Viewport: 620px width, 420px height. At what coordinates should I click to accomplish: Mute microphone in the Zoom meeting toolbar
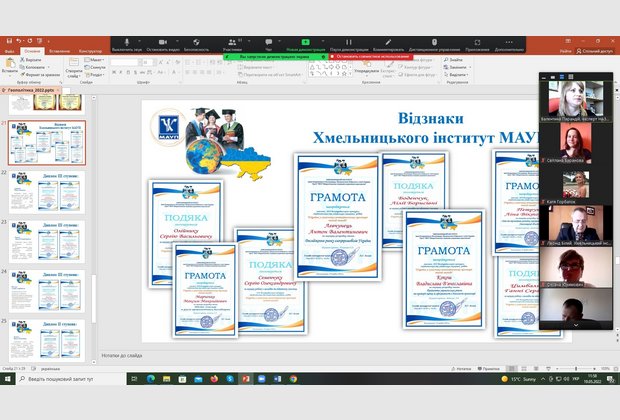click(x=125, y=45)
